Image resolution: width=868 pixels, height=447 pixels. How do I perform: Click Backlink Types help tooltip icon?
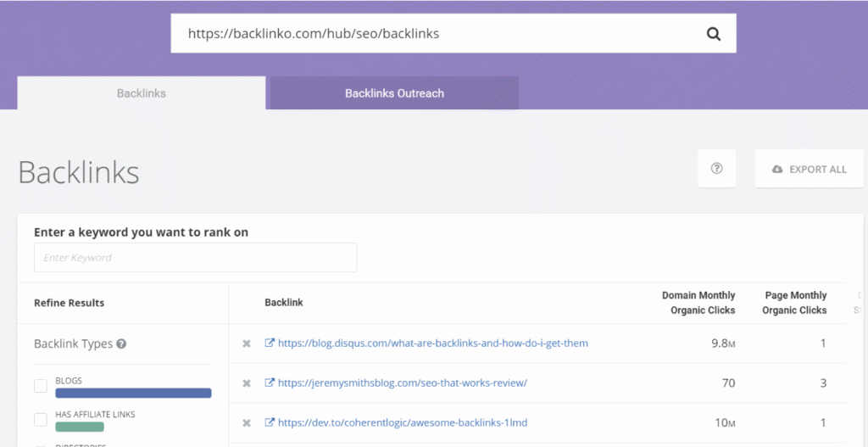coord(121,344)
